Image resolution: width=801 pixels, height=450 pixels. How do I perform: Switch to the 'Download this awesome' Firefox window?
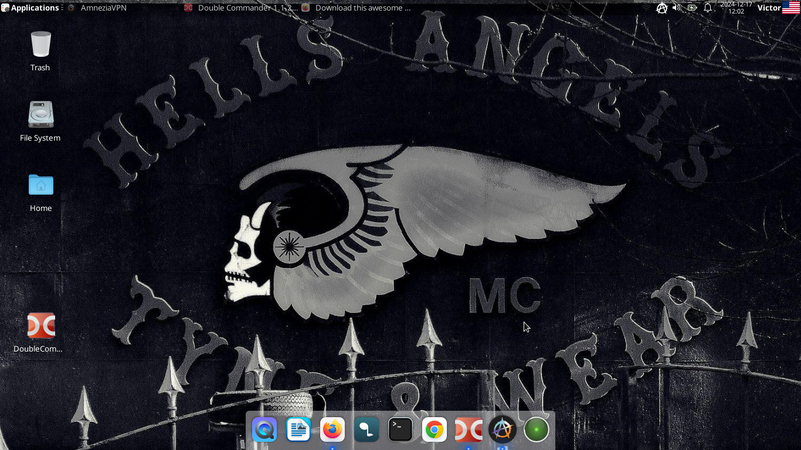coord(356,8)
